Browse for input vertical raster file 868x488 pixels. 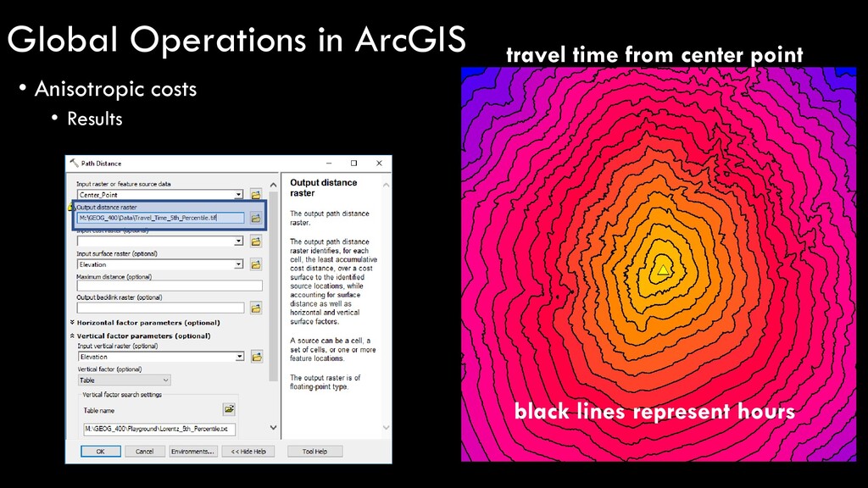(257, 357)
